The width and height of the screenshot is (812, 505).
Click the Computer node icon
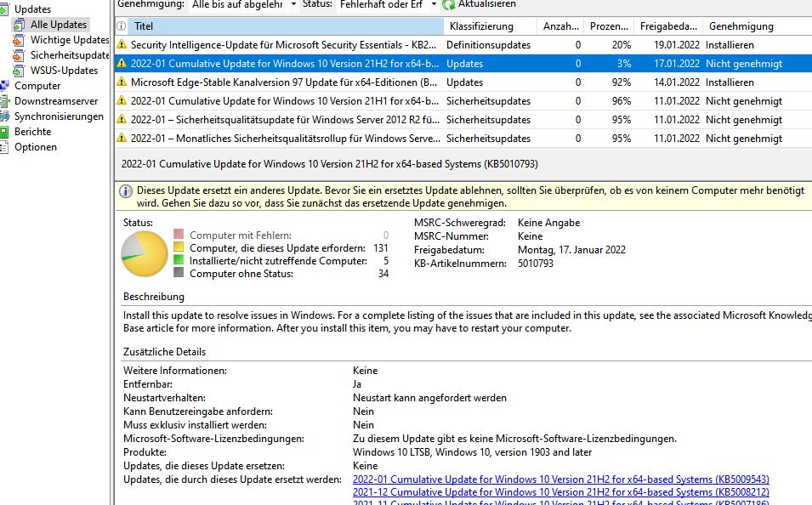coord(4,86)
